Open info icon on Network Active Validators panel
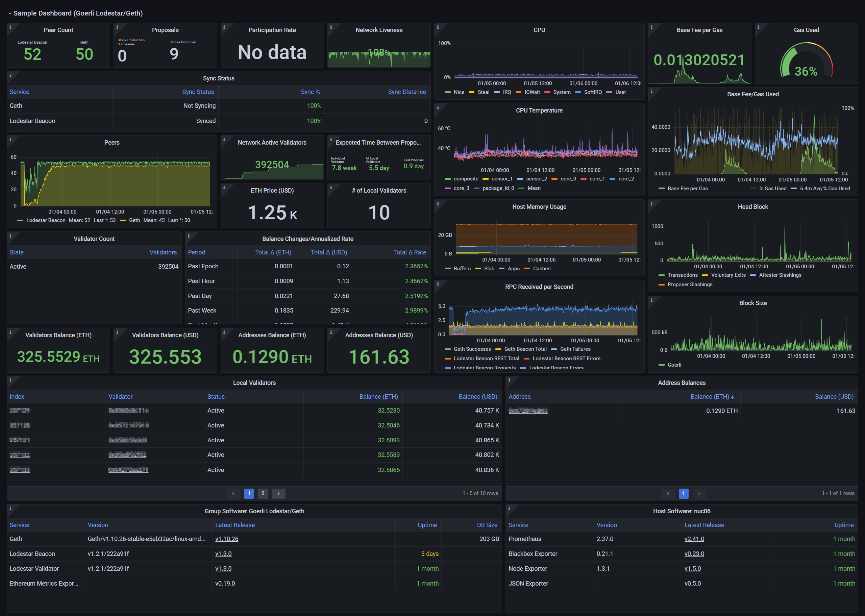865x616 pixels. pyautogui.click(x=224, y=140)
